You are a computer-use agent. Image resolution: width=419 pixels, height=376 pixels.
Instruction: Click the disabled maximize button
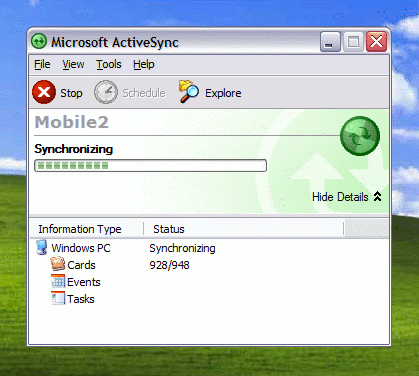pos(353,42)
